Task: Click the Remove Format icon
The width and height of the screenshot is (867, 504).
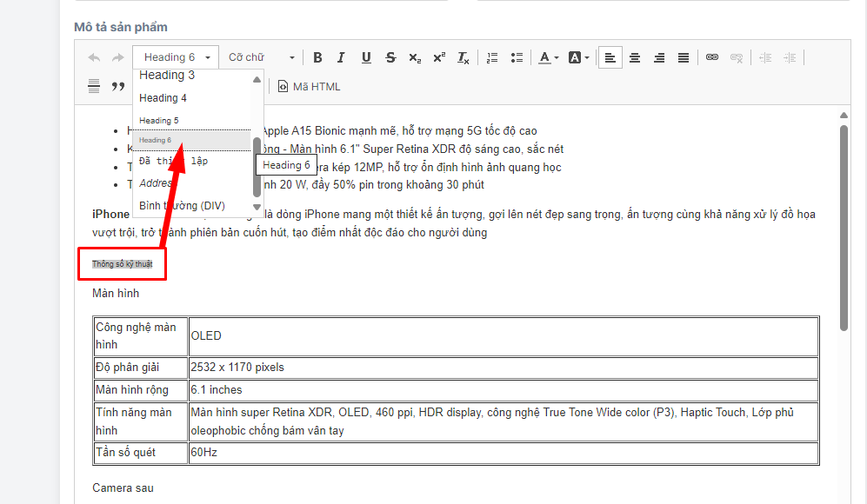Action: [x=464, y=57]
